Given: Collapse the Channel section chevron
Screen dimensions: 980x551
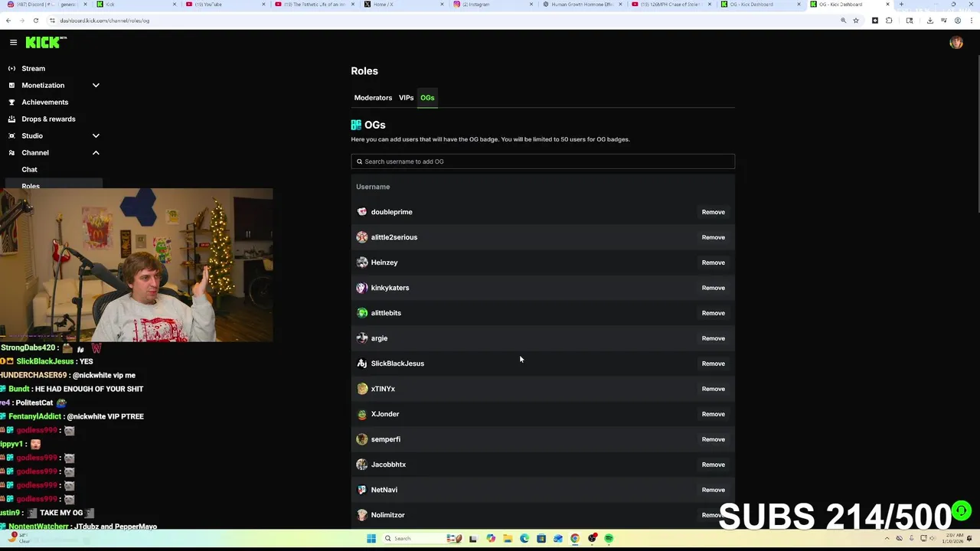Looking at the screenshot, I should pos(96,152).
